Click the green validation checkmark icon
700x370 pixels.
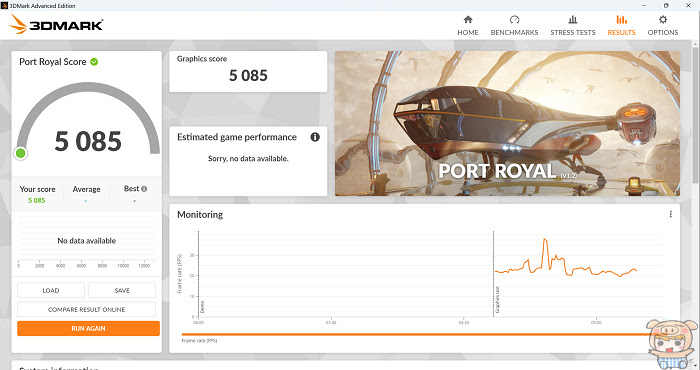coord(94,62)
